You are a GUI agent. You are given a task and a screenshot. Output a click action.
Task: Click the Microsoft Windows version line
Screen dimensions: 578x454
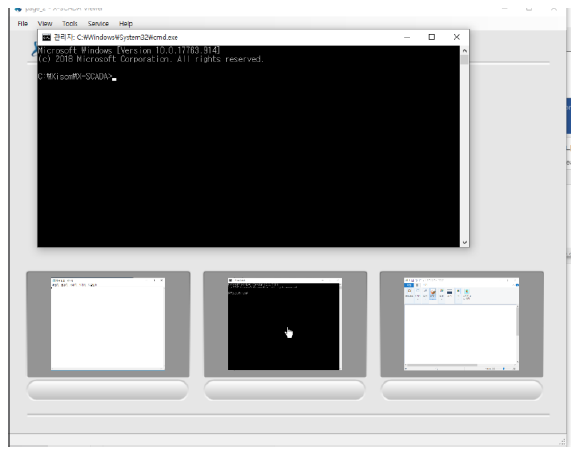[129, 50]
